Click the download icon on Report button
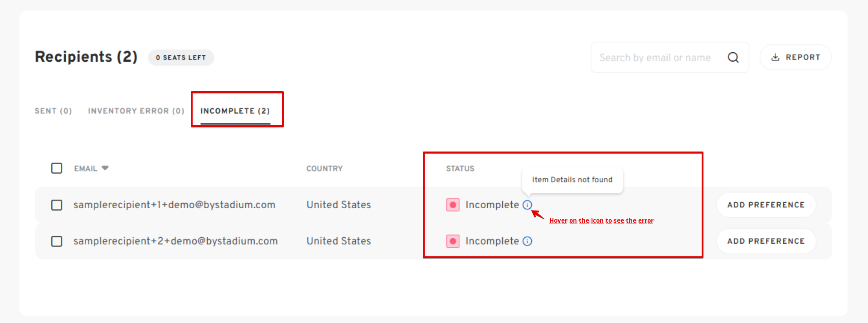Image resolution: width=868 pixels, height=323 pixels. point(775,57)
